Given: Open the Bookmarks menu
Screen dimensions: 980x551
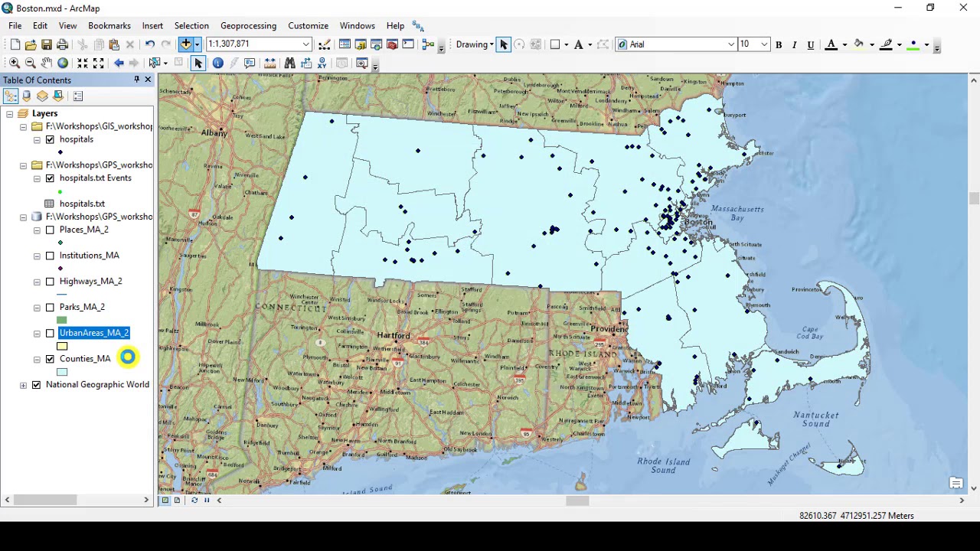Looking at the screenshot, I should tap(109, 26).
